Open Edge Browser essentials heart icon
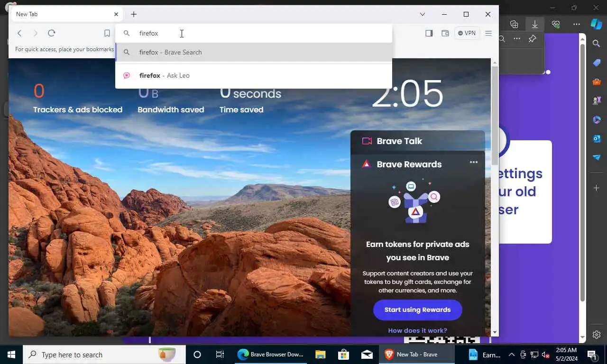 tap(556, 24)
